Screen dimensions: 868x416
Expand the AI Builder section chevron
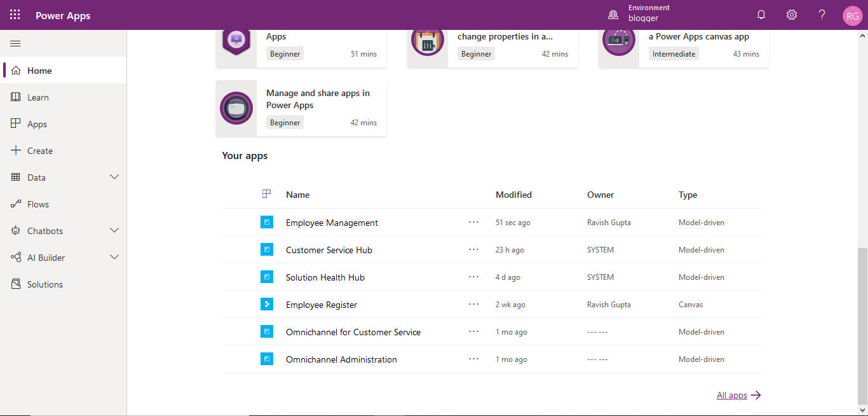point(114,257)
